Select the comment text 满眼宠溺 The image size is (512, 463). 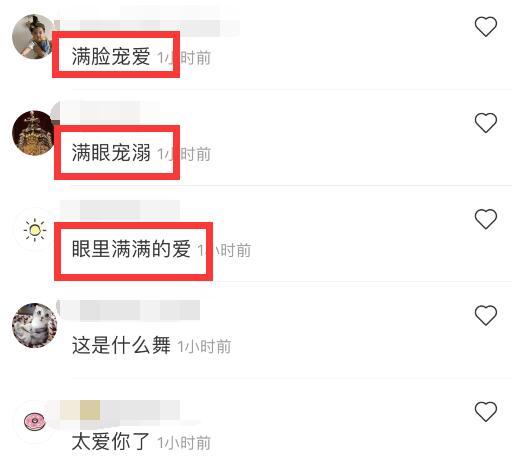tap(111, 152)
